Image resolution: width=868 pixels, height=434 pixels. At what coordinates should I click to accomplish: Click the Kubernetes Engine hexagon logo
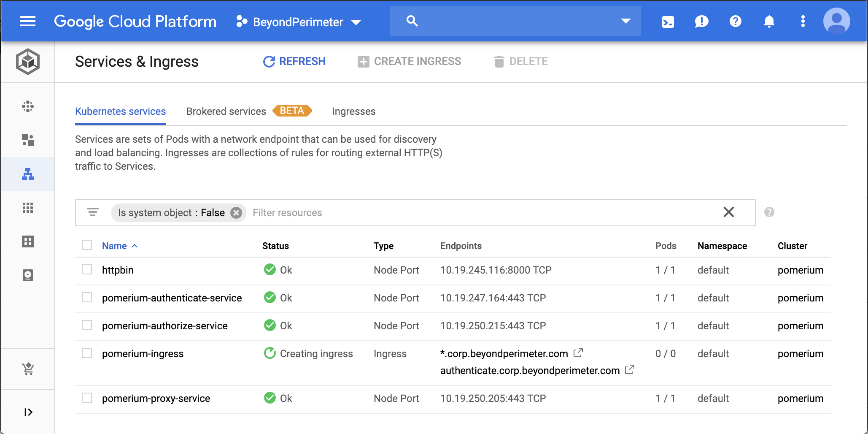coord(28,62)
